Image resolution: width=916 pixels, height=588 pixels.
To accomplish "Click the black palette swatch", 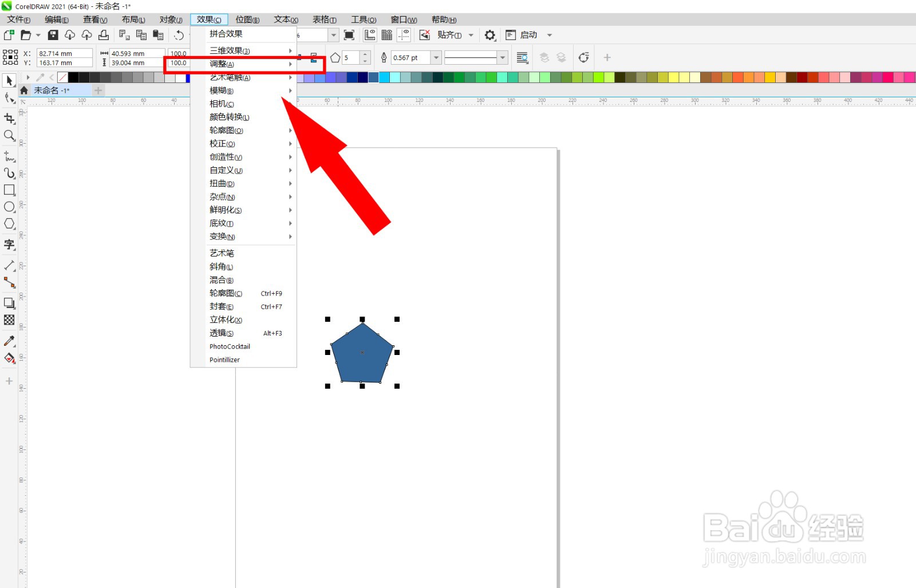I will click(x=73, y=77).
